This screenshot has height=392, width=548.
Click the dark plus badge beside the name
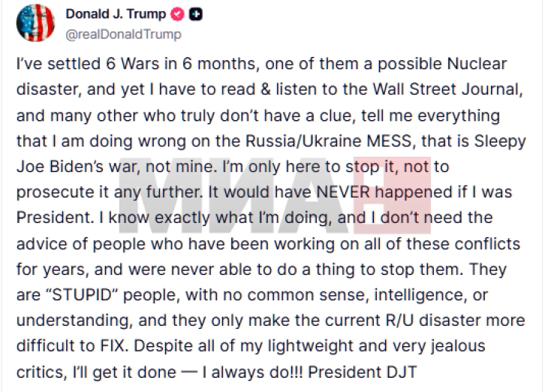194,15
